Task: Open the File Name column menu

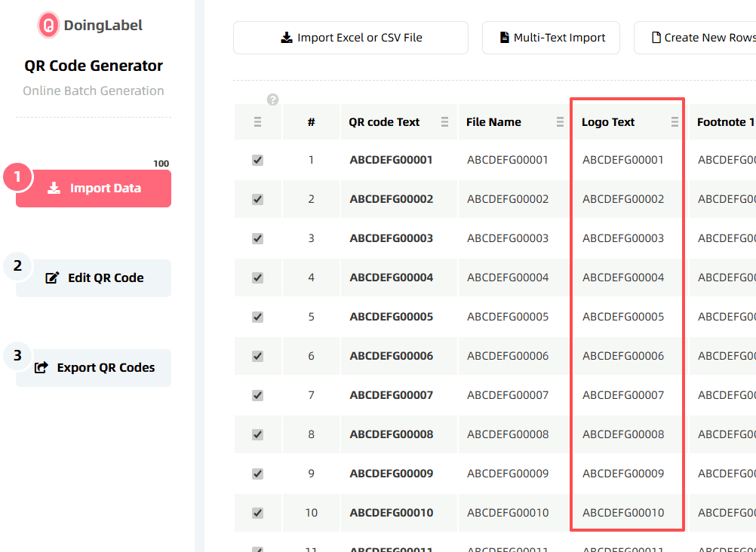Action: pyautogui.click(x=560, y=122)
